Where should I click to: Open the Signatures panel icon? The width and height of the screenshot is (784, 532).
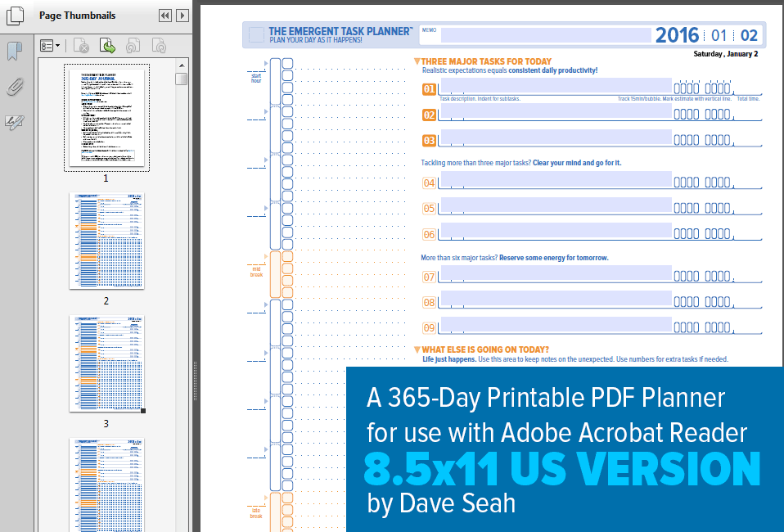(x=15, y=122)
